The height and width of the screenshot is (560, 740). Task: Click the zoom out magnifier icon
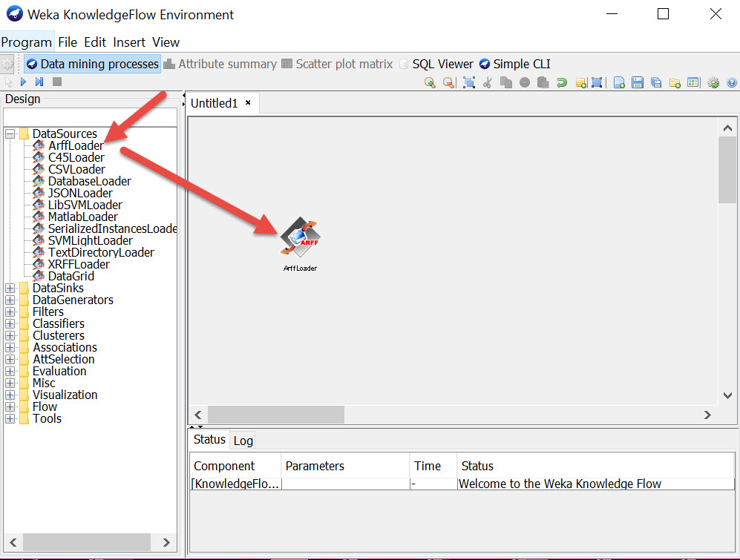click(x=448, y=82)
